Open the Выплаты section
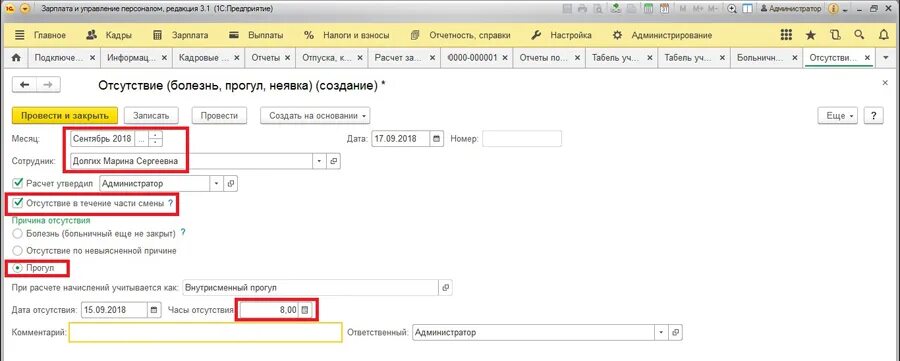Viewport: 900px width, 361px height. (x=256, y=35)
